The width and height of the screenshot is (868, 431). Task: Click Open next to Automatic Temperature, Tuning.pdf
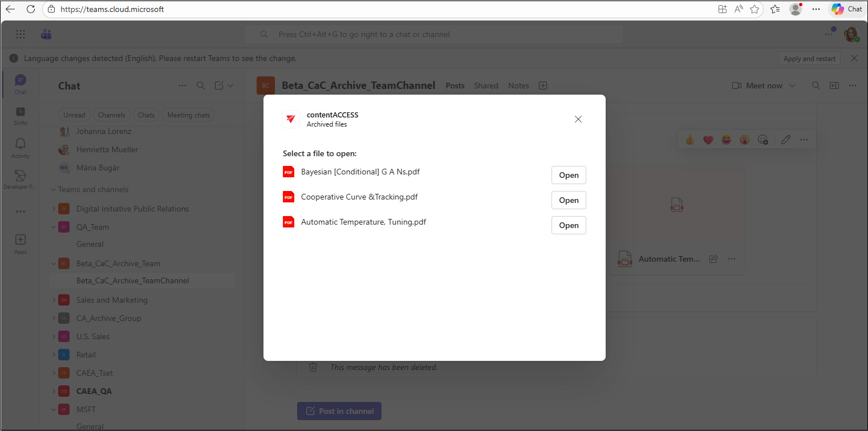(568, 225)
